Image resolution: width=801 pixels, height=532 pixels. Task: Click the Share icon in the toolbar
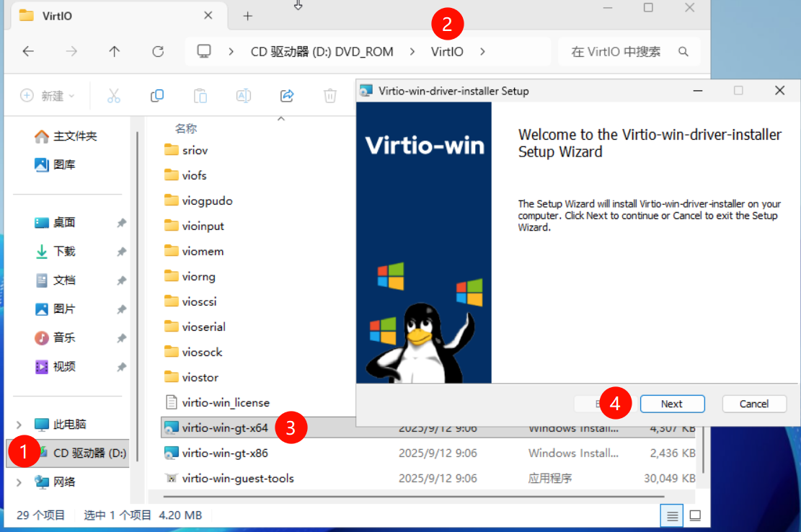point(286,95)
